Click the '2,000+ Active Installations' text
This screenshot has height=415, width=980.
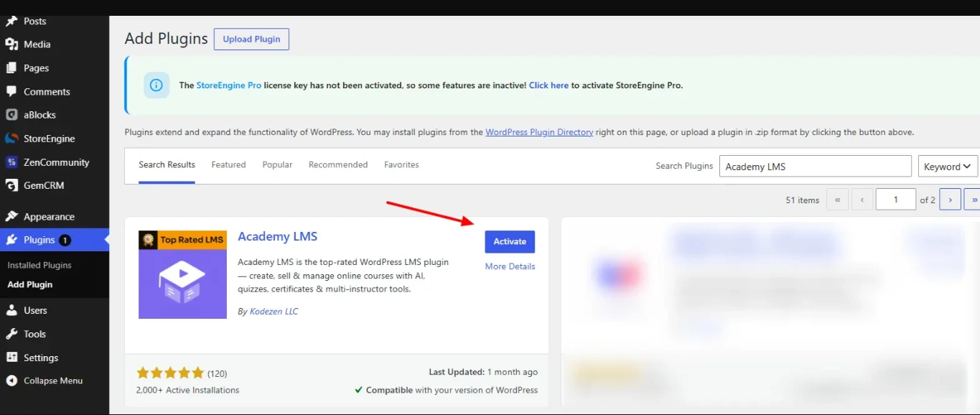pyautogui.click(x=187, y=391)
